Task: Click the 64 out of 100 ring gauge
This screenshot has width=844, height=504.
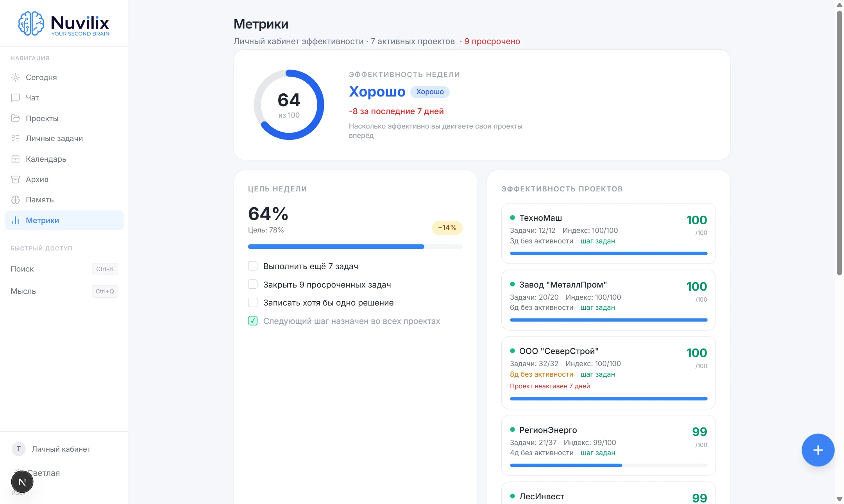Action: pyautogui.click(x=289, y=105)
